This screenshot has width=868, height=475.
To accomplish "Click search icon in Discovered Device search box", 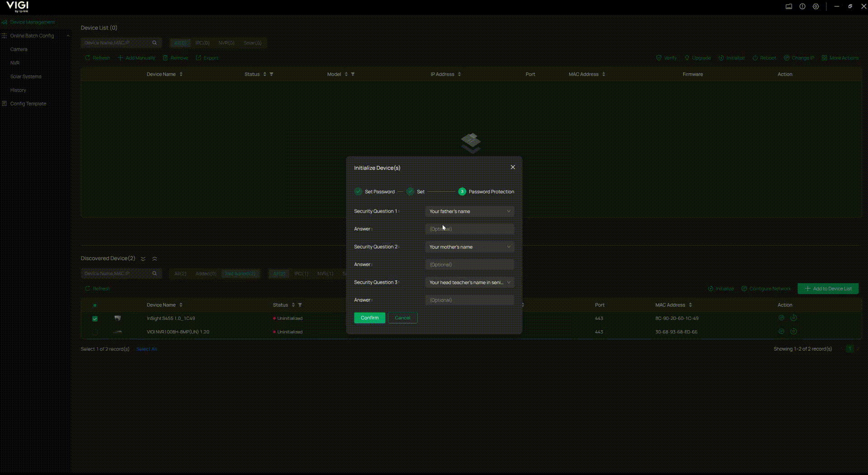I will 155,274.
